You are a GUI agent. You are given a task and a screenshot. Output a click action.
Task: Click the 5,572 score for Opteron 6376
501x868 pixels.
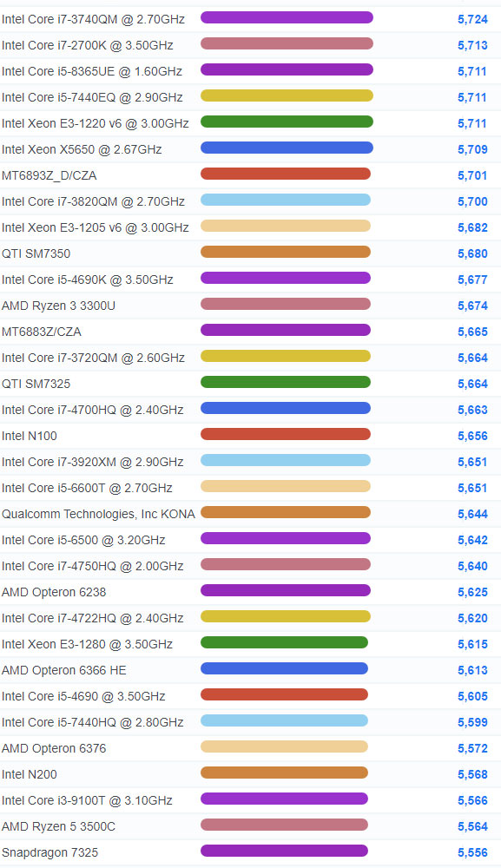pos(472,748)
